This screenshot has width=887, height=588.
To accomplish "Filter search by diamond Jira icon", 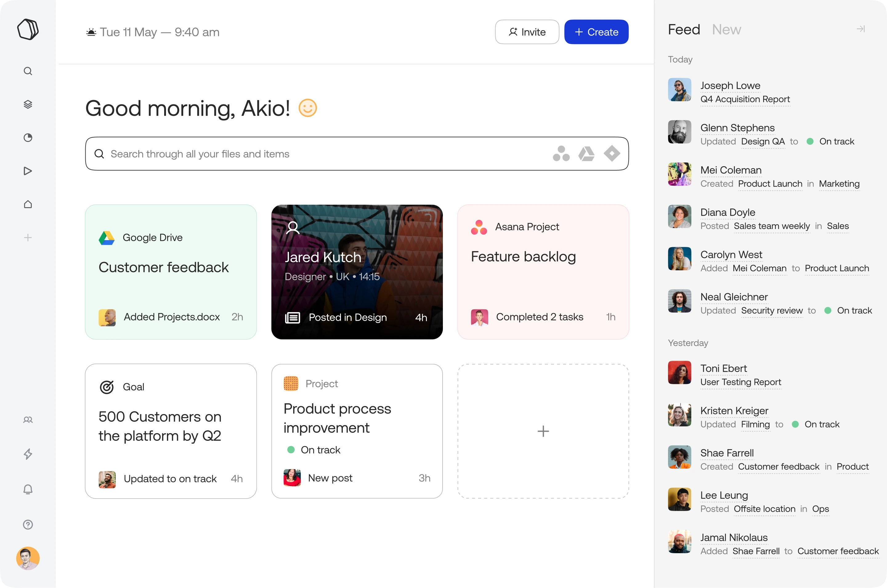I will (x=612, y=154).
